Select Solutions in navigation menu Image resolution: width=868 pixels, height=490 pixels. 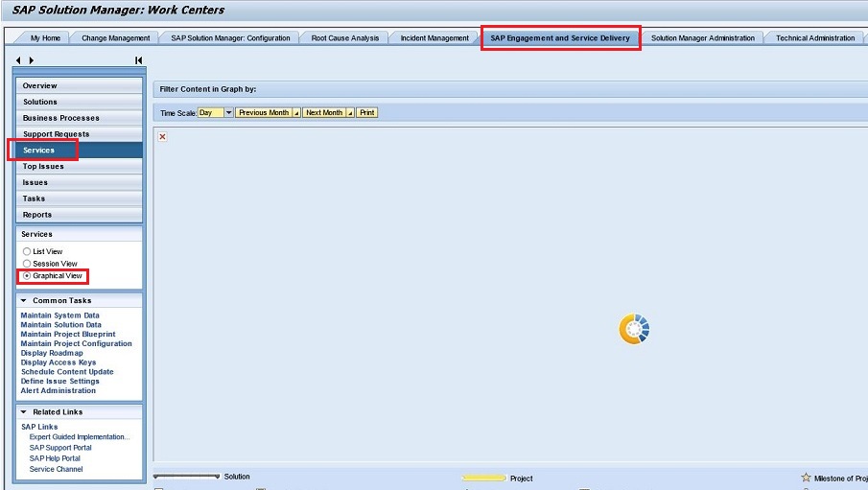click(80, 102)
